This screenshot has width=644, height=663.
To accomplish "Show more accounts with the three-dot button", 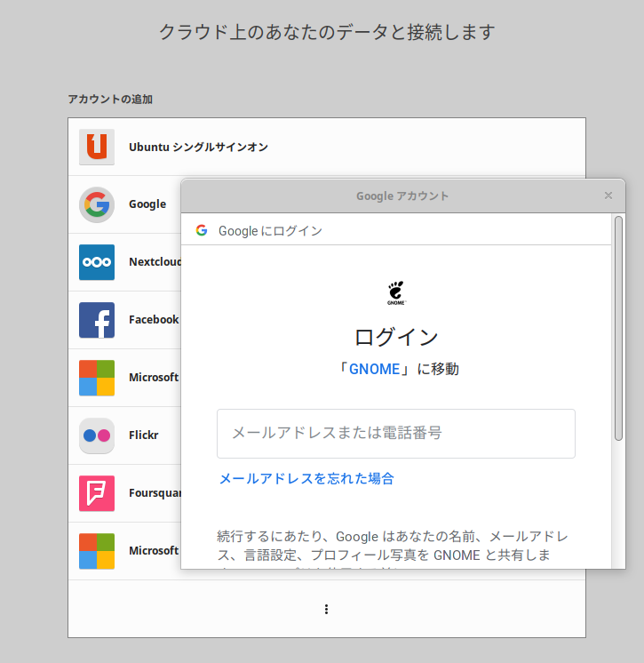I will (x=326, y=609).
